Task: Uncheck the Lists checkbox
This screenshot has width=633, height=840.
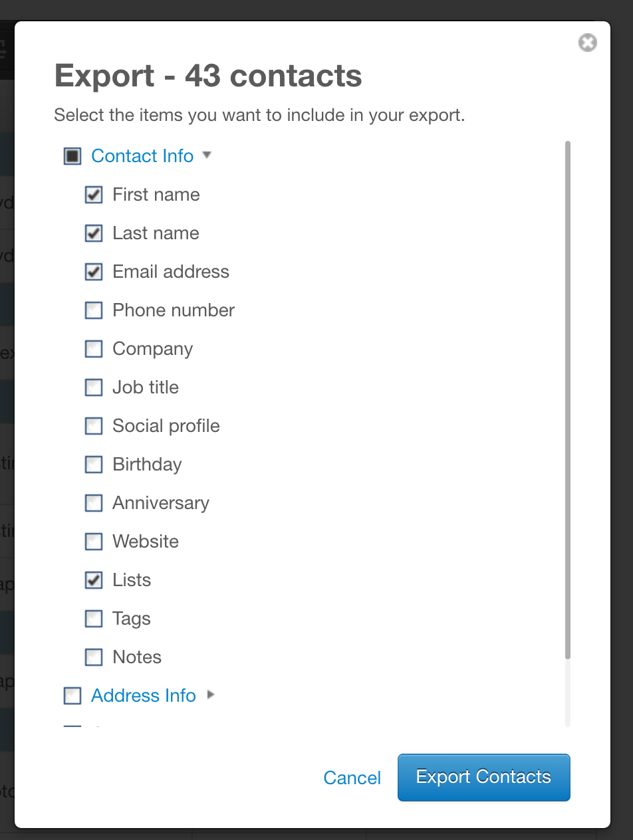Action: [x=94, y=580]
